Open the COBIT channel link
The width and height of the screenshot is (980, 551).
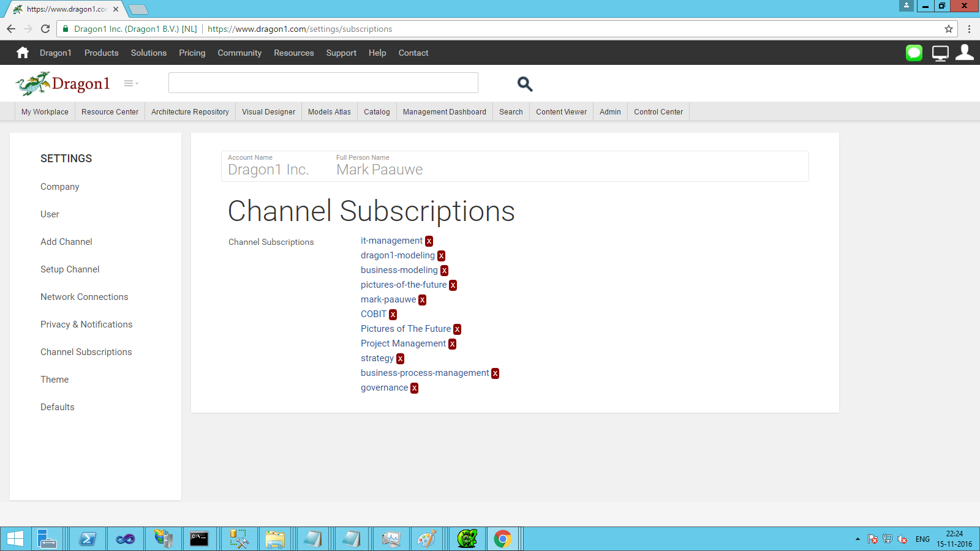pos(374,314)
